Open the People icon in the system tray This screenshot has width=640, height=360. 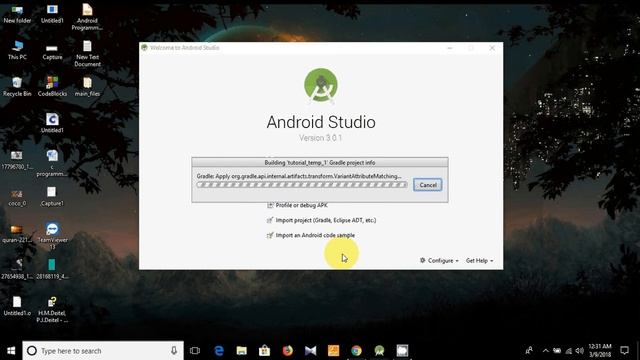click(x=529, y=351)
